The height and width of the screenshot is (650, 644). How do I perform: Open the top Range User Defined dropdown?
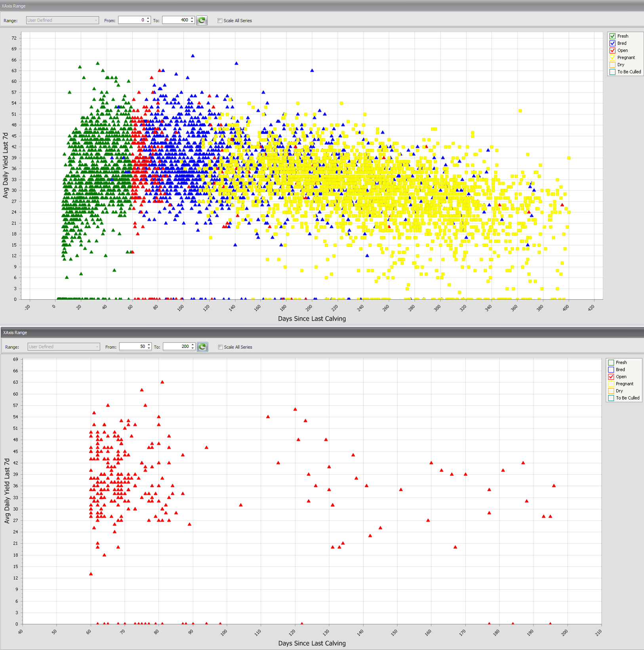pyautogui.click(x=62, y=20)
